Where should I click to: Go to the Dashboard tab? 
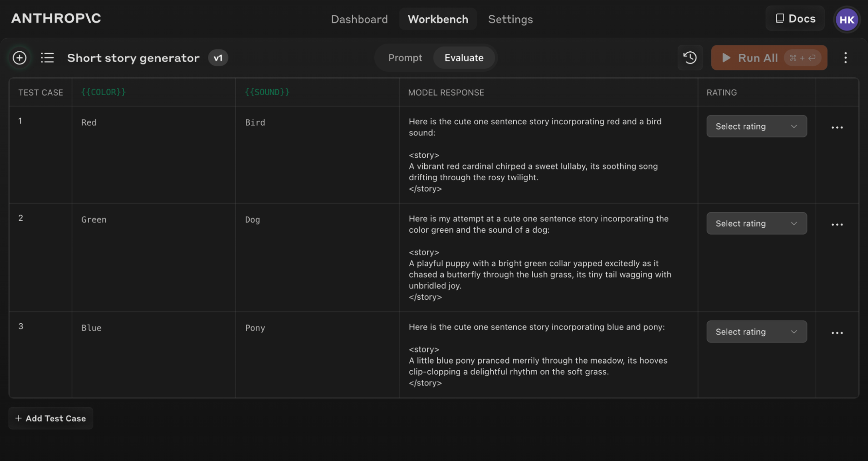tap(359, 19)
